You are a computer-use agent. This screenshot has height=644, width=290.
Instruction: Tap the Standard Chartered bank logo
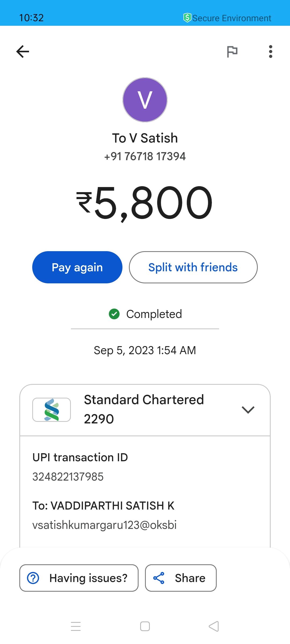click(x=52, y=410)
